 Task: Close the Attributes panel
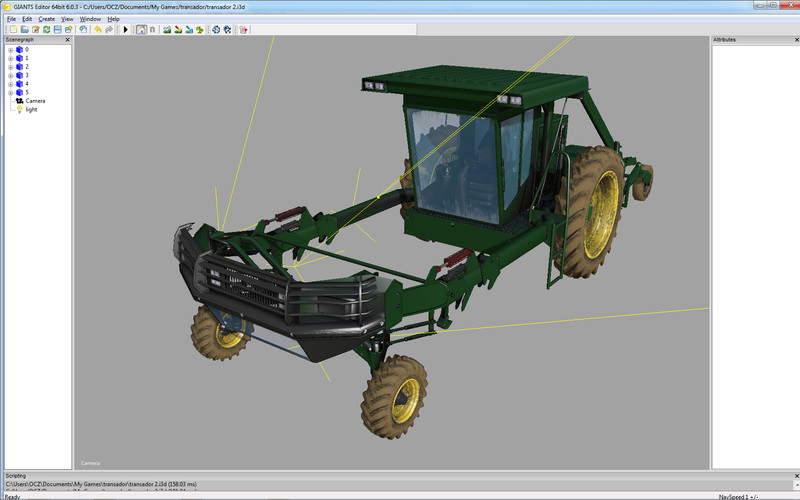[795, 40]
